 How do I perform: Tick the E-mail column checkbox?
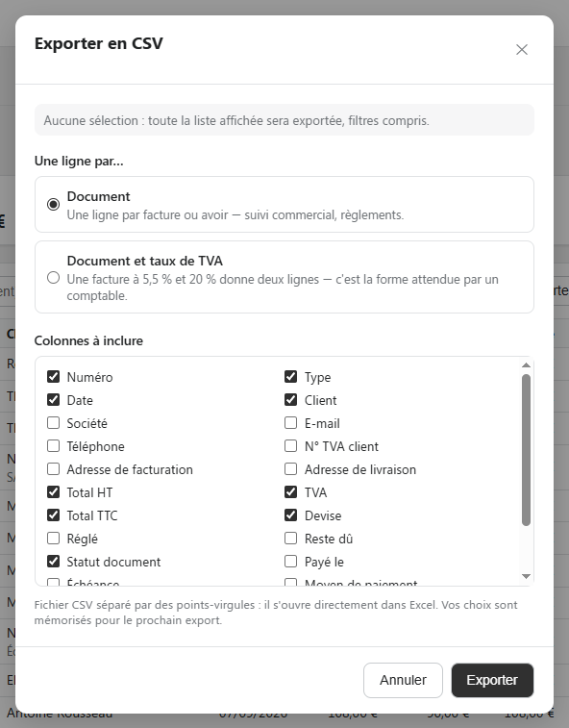290,423
